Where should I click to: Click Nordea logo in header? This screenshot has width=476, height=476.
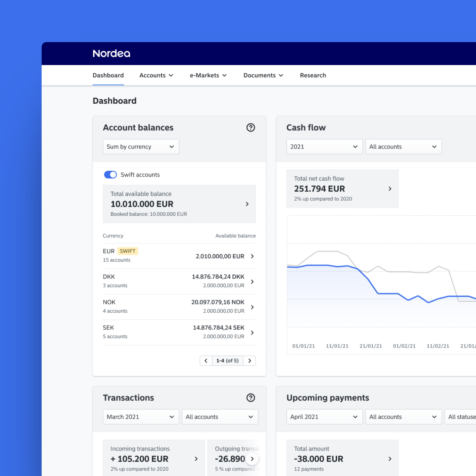pyautogui.click(x=111, y=54)
